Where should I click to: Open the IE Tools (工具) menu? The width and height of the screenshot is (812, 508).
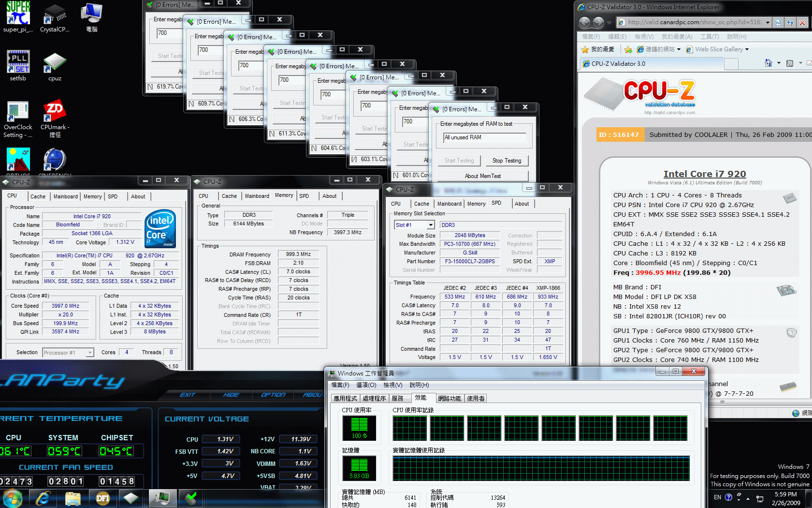click(710, 37)
